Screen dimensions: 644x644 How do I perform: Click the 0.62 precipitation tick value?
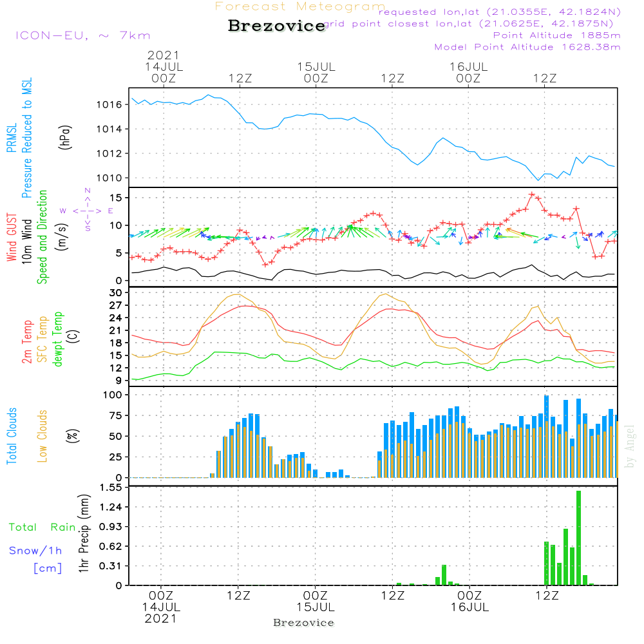pyautogui.click(x=111, y=546)
